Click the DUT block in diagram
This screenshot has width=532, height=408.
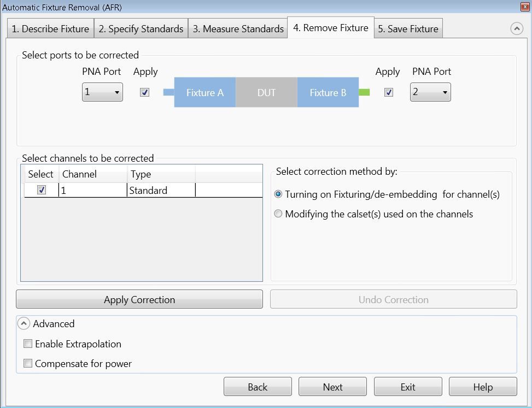266,92
